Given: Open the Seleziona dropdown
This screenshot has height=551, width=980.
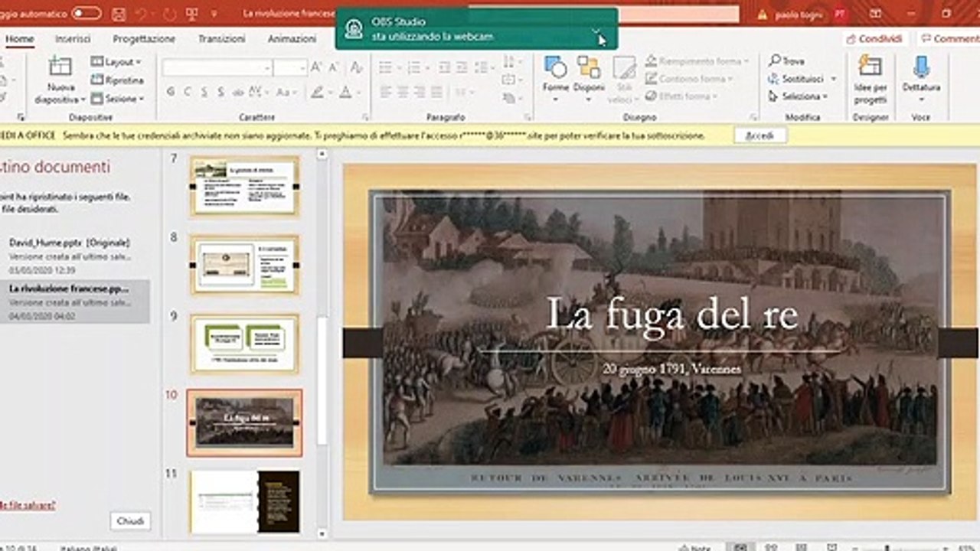Looking at the screenshot, I should tap(799, 97).
